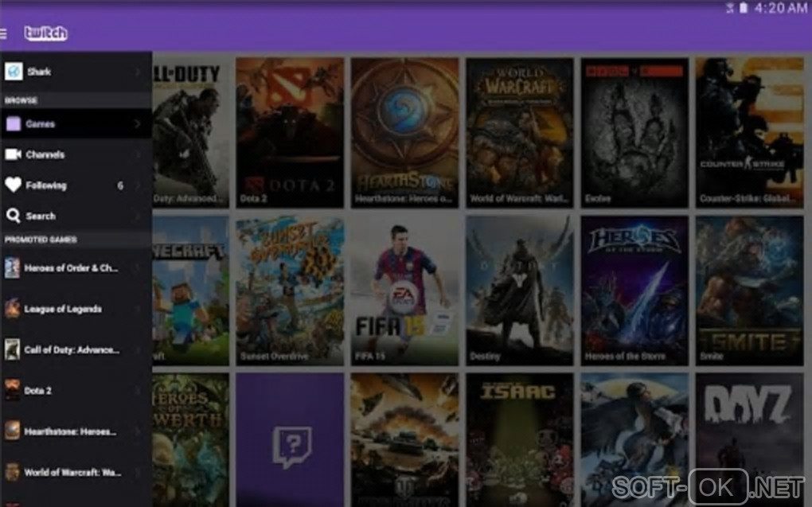Viewport: 812px width, 507px height.
Task: Click the Following count 6 badge
Action: (120, 185)
